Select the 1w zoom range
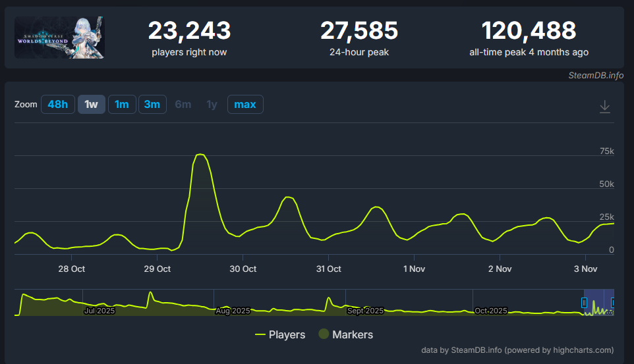 pyautogui.click(x=92, y=104)
